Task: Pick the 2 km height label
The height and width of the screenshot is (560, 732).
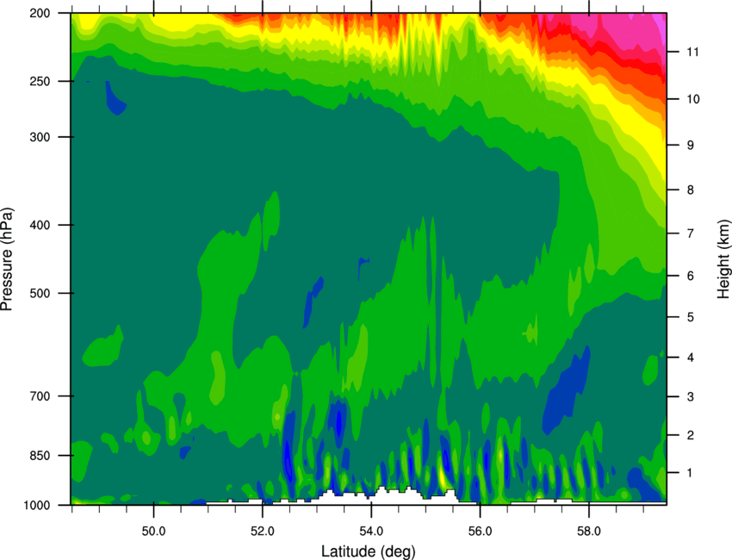Action: [x=691, y=435]
